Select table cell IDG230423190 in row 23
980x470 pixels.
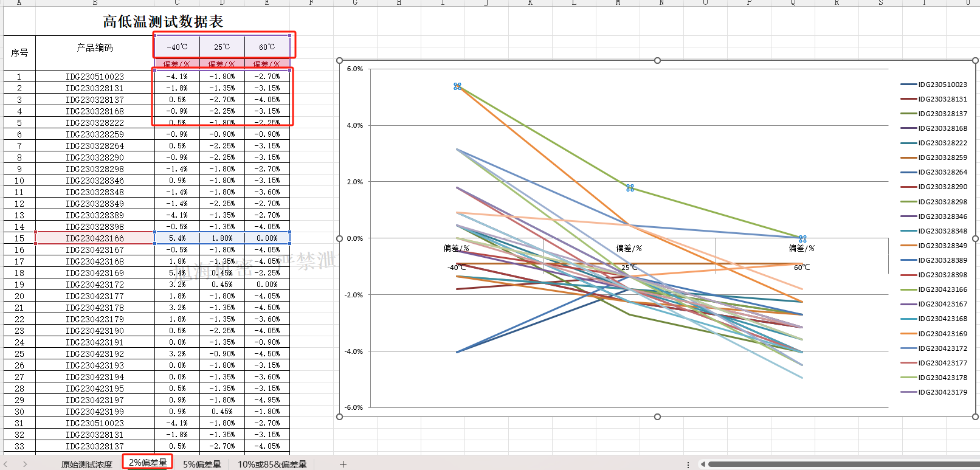point(95,331)
